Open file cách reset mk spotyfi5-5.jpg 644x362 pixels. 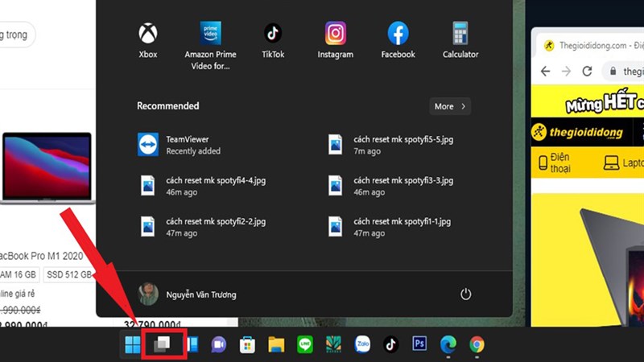(x=390, y=145)
